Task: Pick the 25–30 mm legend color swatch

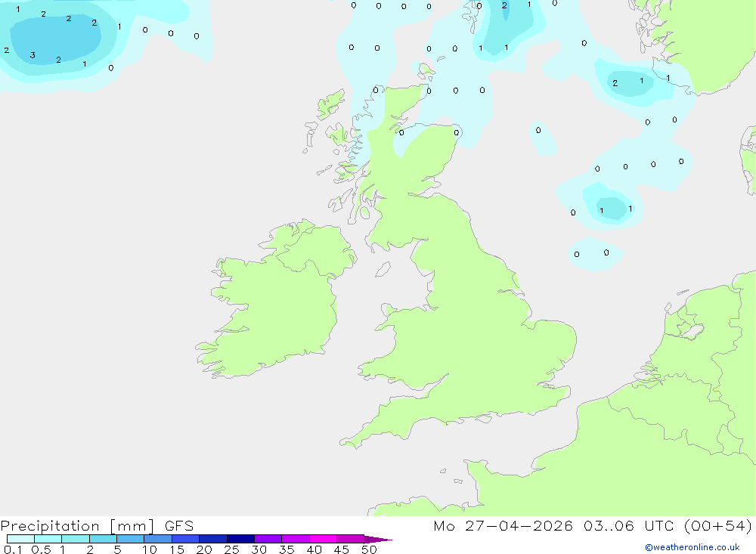Action: pos(240,539)
